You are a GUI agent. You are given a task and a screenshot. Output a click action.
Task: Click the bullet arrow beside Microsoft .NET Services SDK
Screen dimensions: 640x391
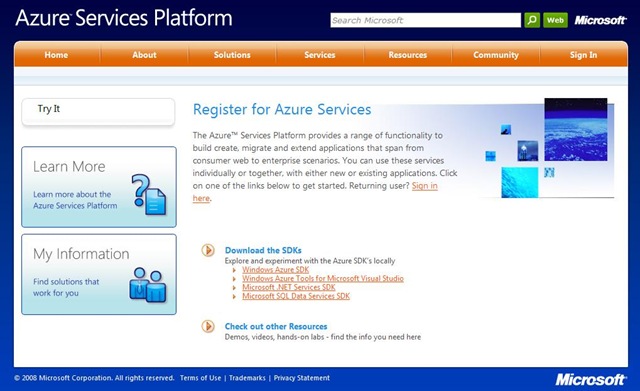[234, 287]
